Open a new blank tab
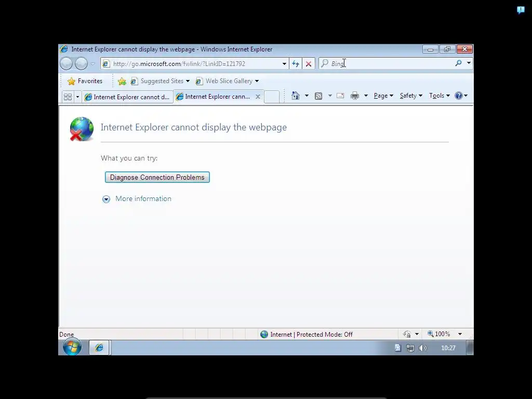Image resolution: width=532 pixels, height=399 pixels. click(x=272, y=97)
